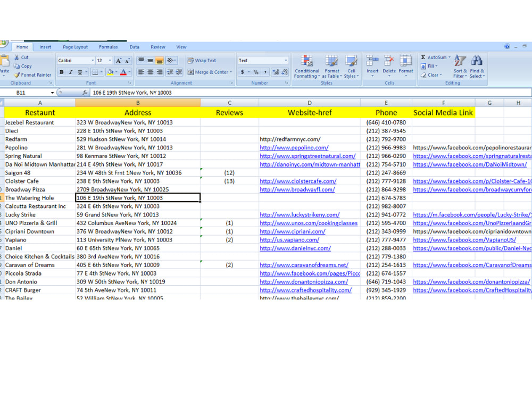
Task: Apply the red Font Color
Action: click(x=123, y=72)
